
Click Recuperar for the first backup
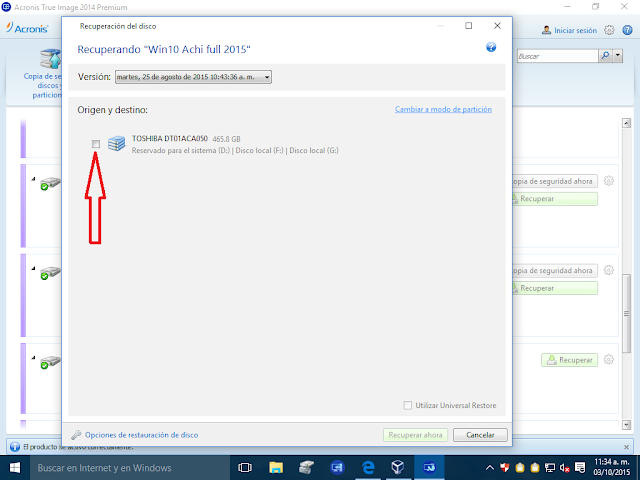tap(555, 199)
